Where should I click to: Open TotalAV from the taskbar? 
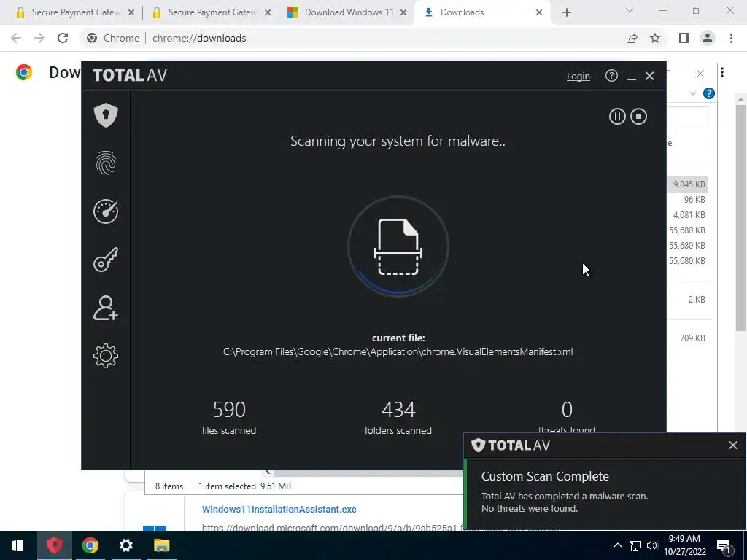point(54,545)
